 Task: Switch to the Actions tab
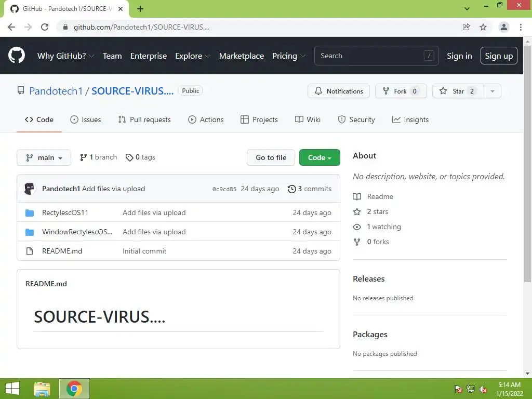[x=206, y=120]
